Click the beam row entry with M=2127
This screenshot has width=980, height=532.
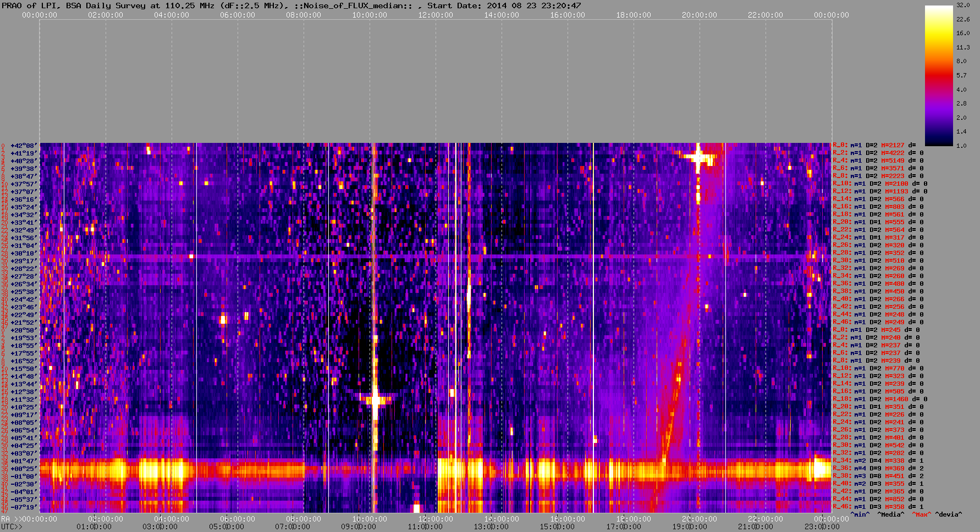click(x=874, y=146)
